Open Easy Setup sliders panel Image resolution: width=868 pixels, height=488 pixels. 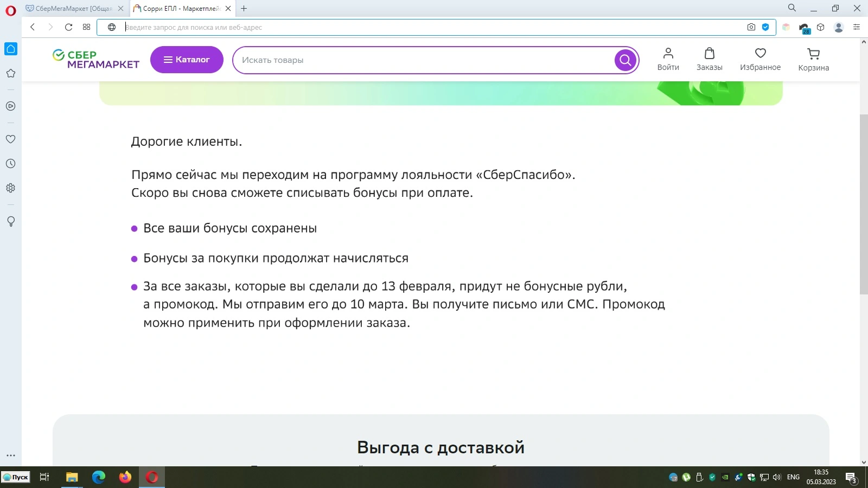tap(857, 27)
